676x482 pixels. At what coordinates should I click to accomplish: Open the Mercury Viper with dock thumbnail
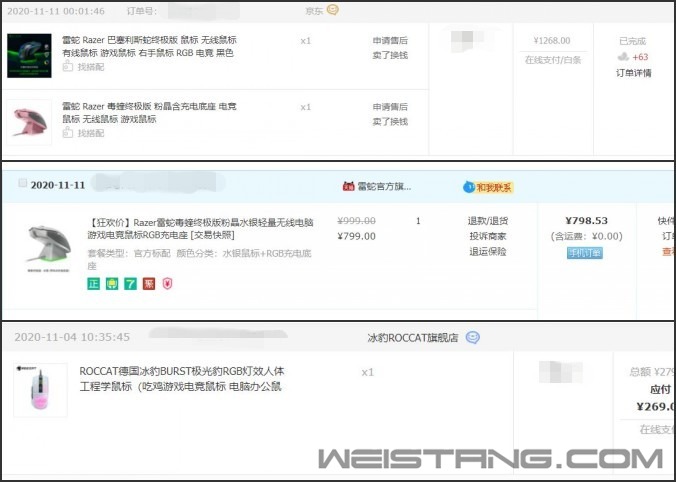[49, 249]
